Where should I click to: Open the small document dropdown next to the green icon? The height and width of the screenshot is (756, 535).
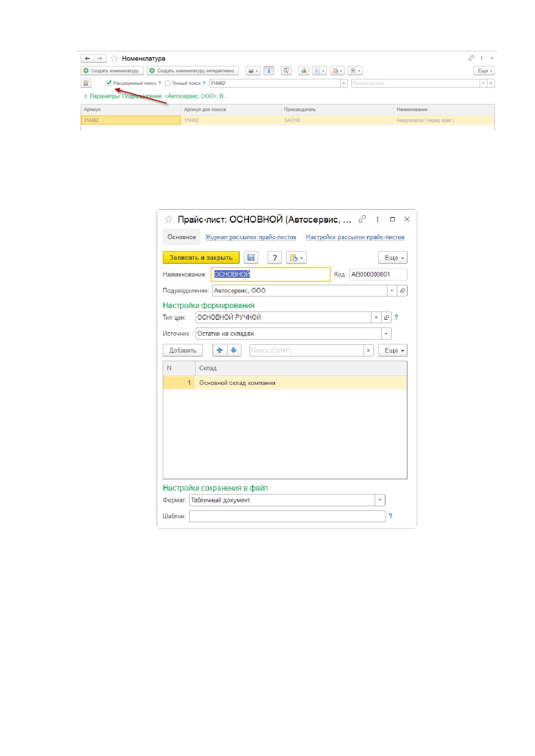click(320, 71)
